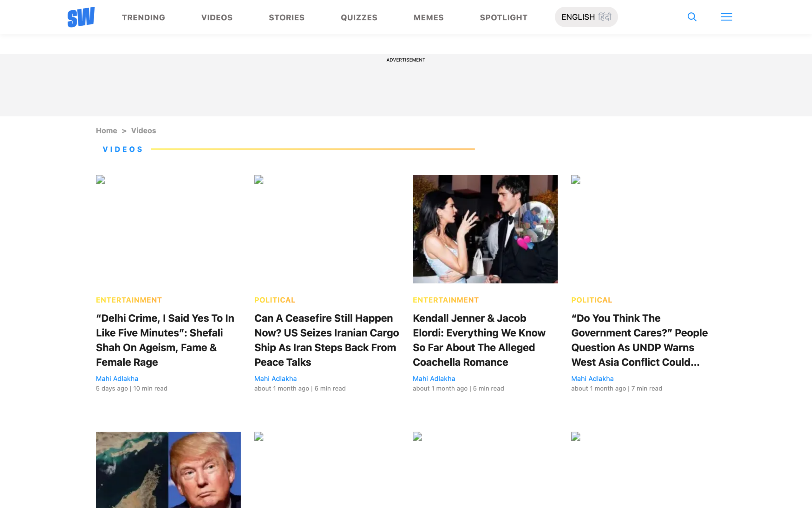812x508 pixels.
Task: Click POLITICAL tag above Ceasefire headline
Action: click(x=275, y=300)
